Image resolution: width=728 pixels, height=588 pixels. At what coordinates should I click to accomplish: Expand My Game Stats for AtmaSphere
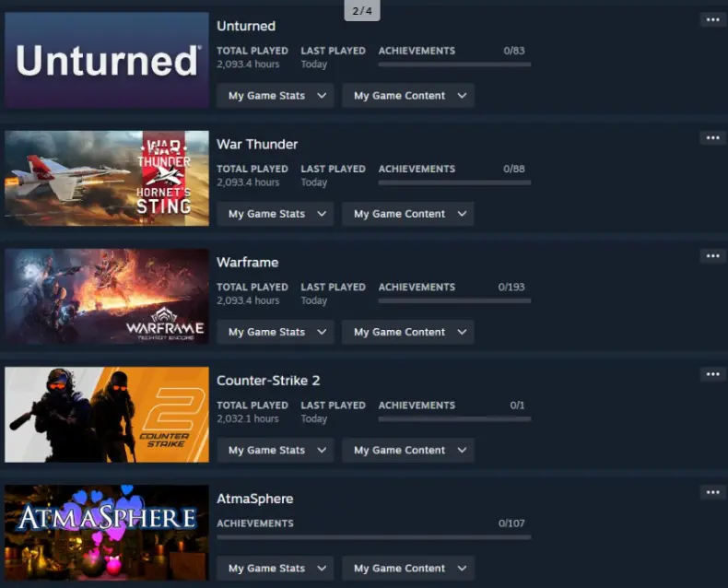pyautogui.click(x=275, y=568)
